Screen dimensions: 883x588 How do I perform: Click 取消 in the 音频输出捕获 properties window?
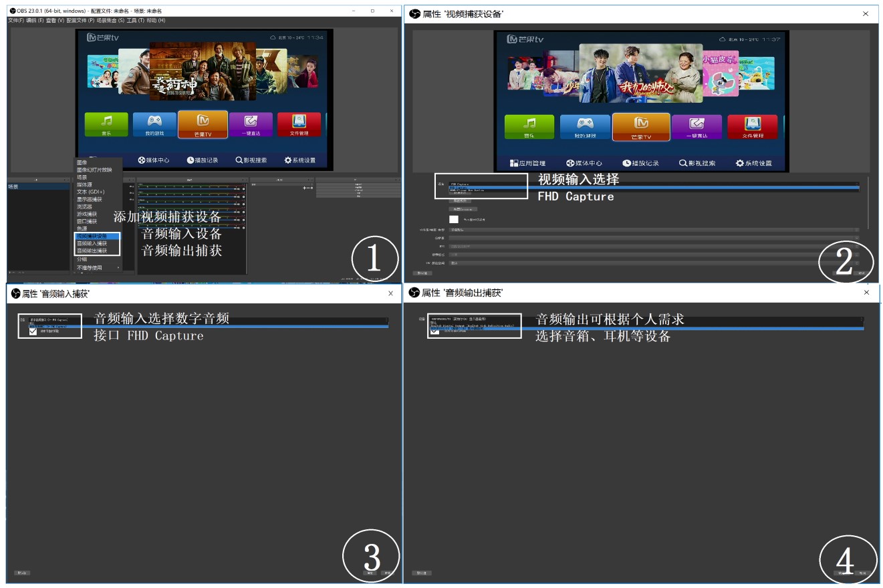[x=862, y=573]
